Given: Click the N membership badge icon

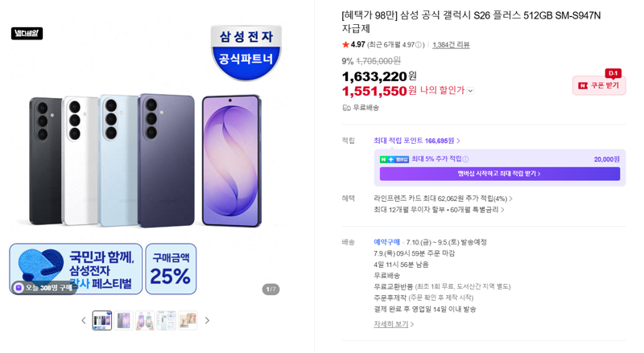Looking at the screenshot, I should (x=394, y=159).
